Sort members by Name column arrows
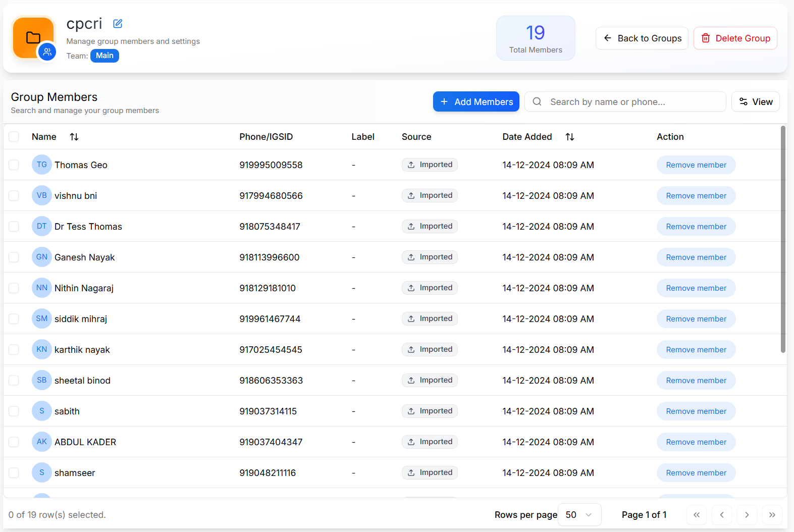The height and width of the screenshot is (532, 794). point(74,137)
